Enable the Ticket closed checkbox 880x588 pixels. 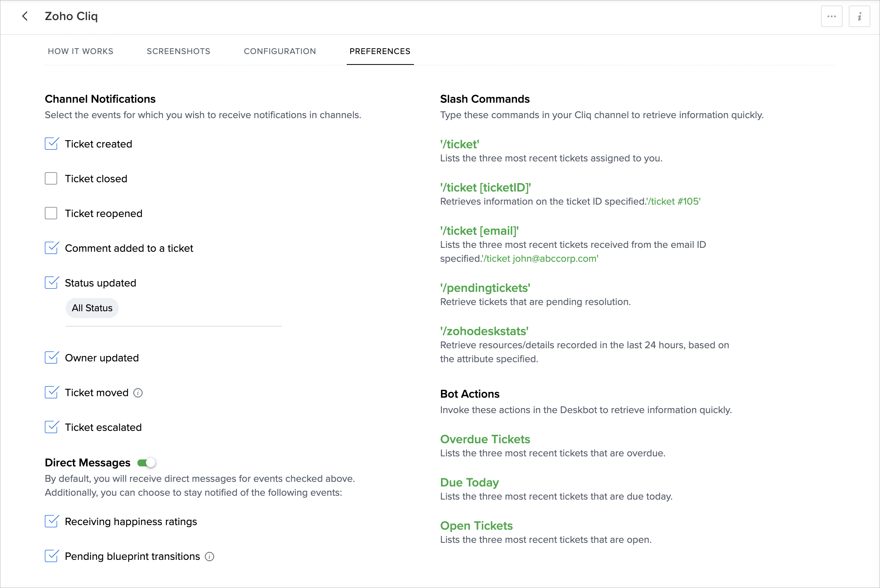51,178
